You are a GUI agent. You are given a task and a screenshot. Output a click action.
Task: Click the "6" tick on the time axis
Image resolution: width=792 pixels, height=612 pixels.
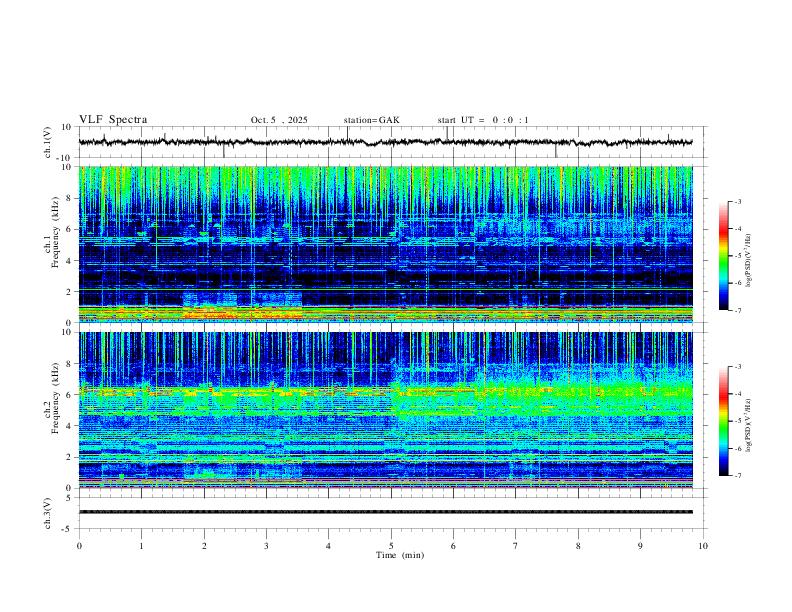click(453, 546)
